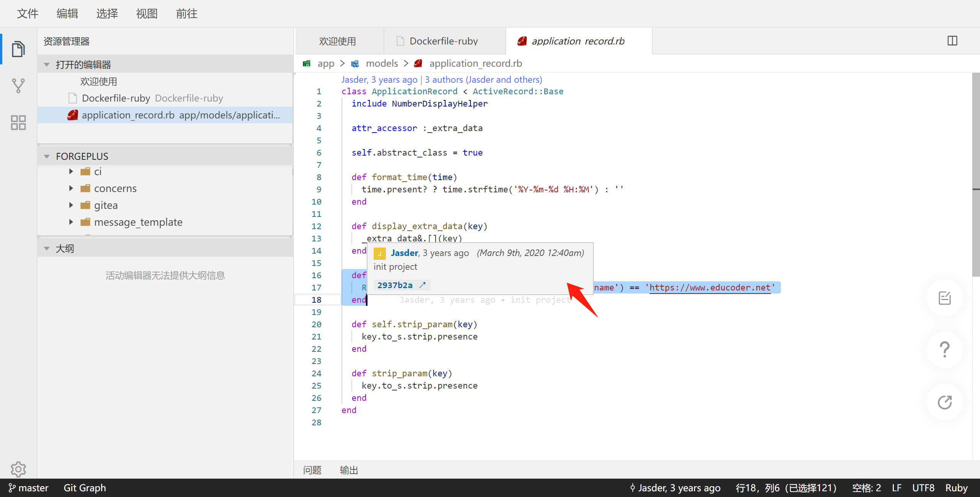This screenshot has height=497, width=980.
Task: Collapse the FORGEPLUS section
Action: pos(47,156)
